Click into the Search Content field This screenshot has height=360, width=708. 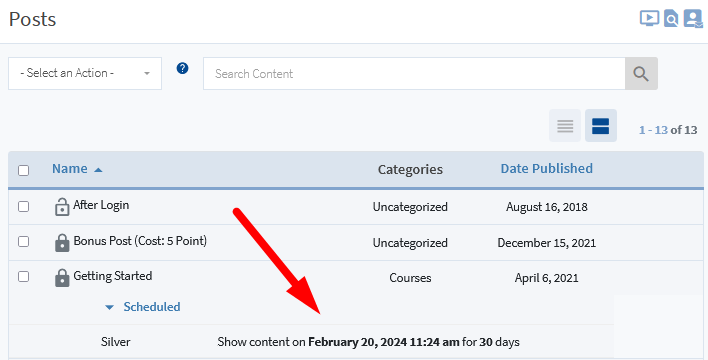[414, 74]
